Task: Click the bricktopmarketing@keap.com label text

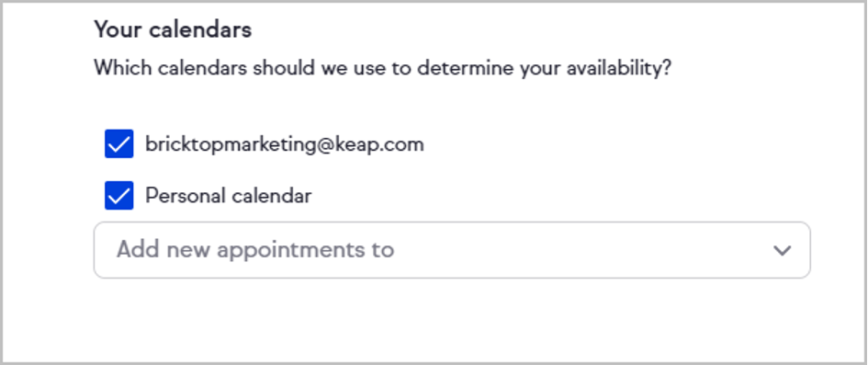Action: 285,144
